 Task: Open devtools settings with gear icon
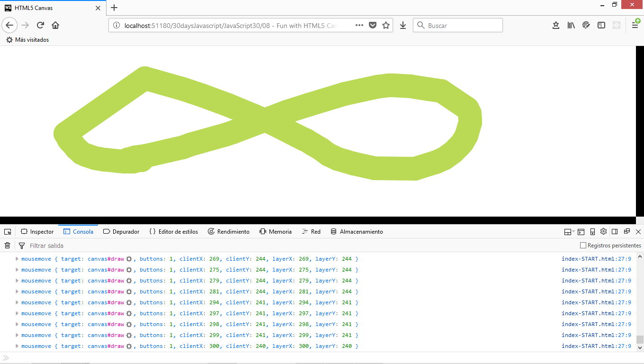pos(604,231)
